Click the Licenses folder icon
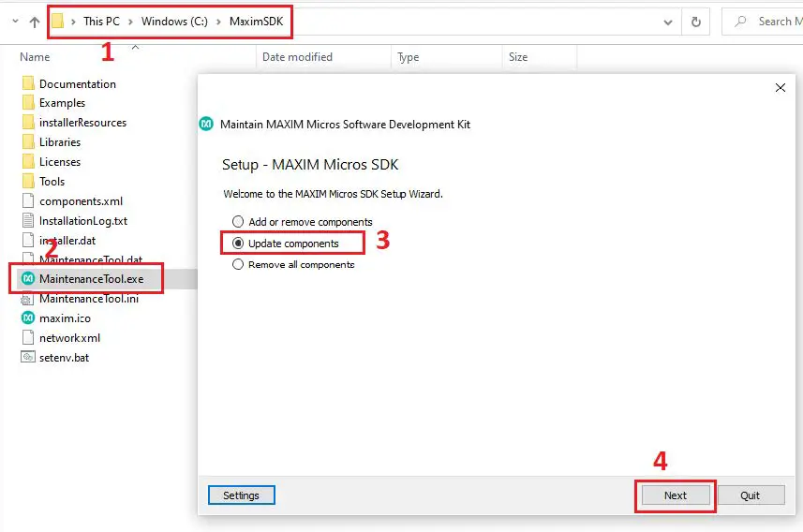The height and width of the screenshot is (532, 803). click(x=28, y=162)
